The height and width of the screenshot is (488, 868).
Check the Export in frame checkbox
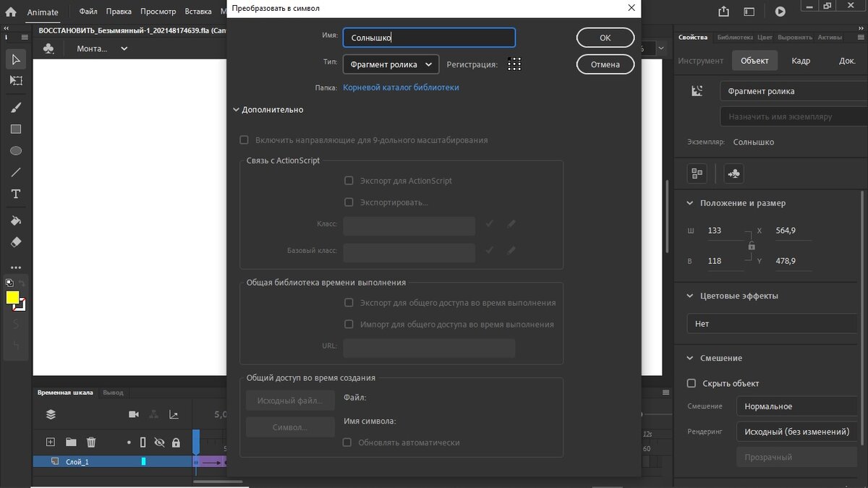pos(349,202)
